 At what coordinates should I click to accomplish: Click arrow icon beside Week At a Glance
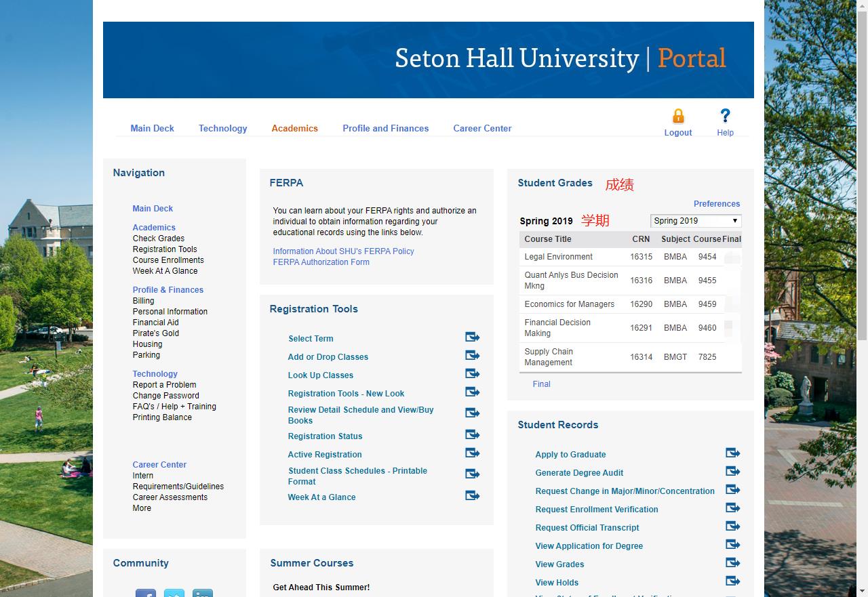pyautogui.click(x=473, y=495)
